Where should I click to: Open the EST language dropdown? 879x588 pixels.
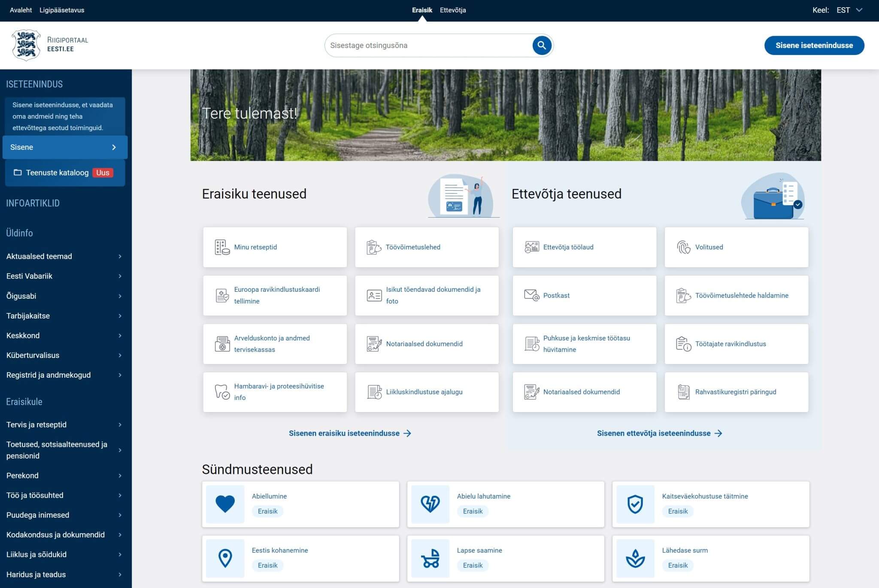coord(849,10)
